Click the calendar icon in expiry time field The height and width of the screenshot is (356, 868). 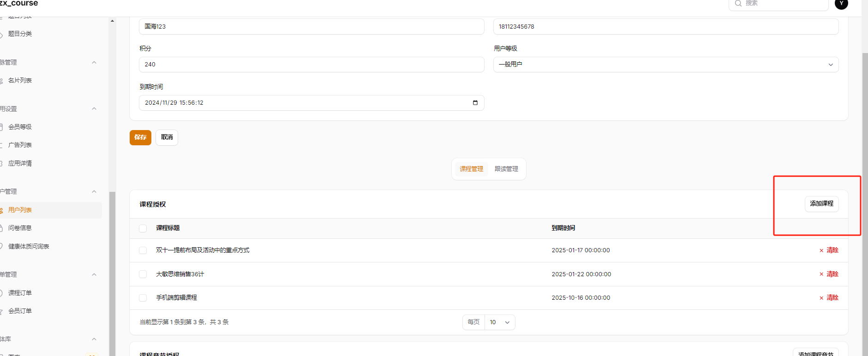tap(475, 103)
